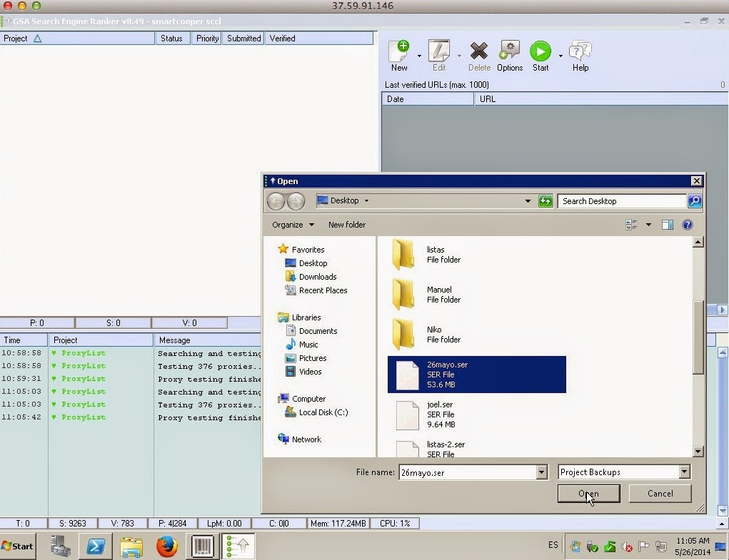Click the Search Desktop field
729x560 pixels.
tap(622, 201)
